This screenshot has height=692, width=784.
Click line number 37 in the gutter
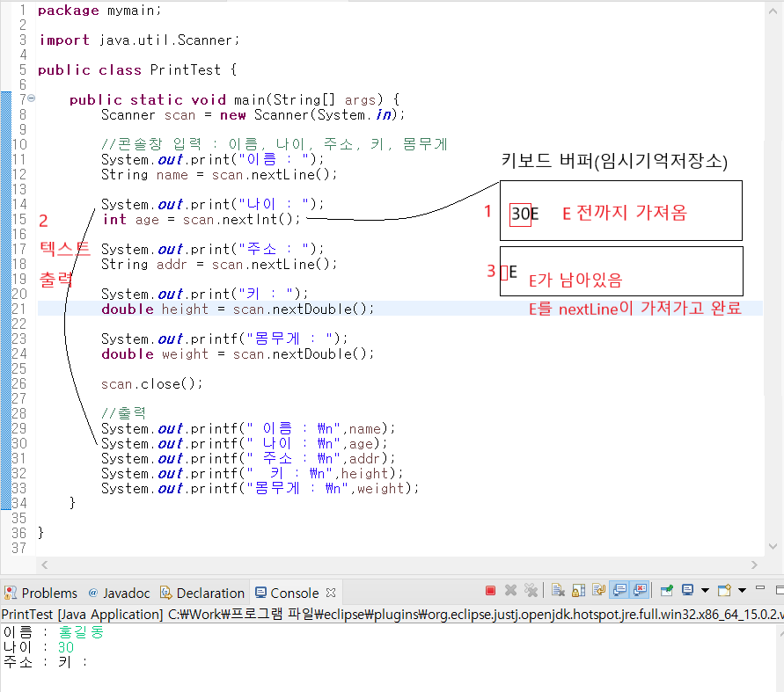19,548
